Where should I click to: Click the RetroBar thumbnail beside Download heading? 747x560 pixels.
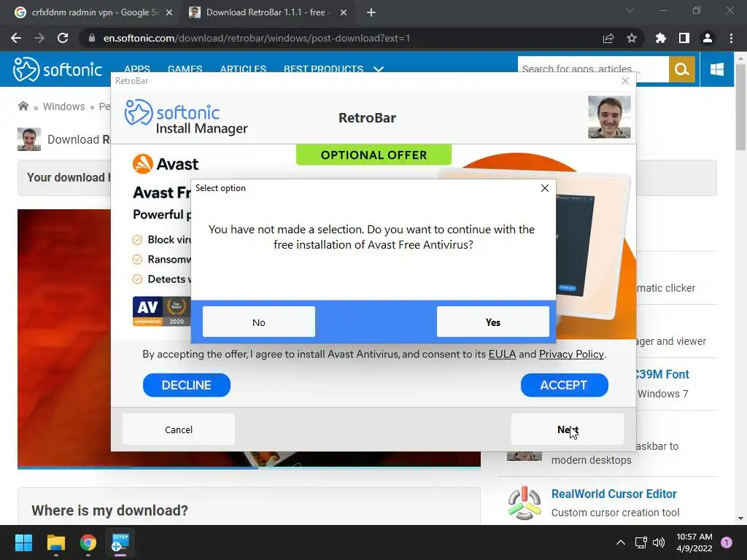pyautogui.click(x=29, y=139)
